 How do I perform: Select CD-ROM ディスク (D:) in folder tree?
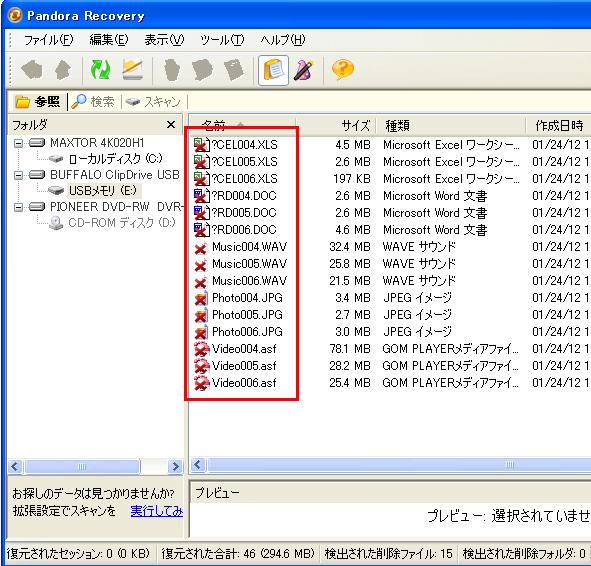point(122,223)
